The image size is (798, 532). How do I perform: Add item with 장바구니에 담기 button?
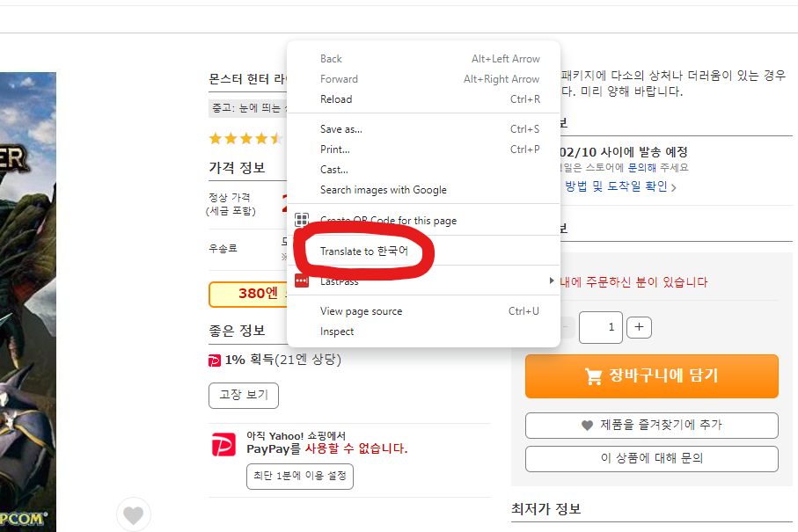651,376
